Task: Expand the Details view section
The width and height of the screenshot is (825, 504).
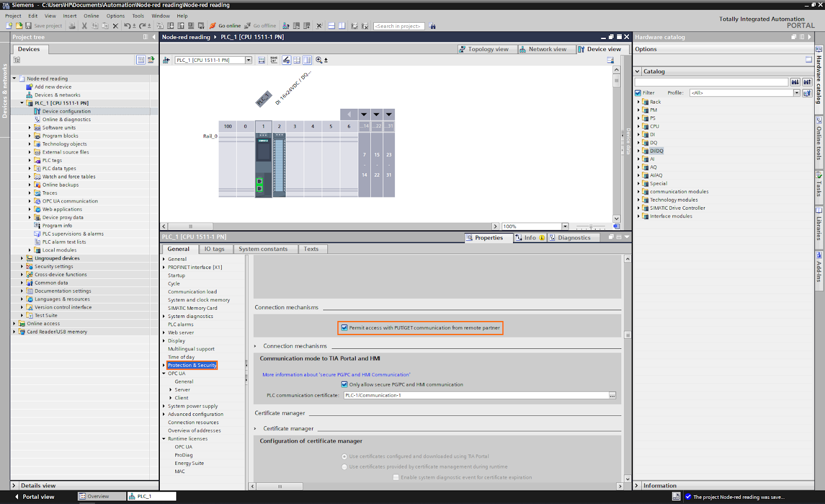Action: point(14,485)
